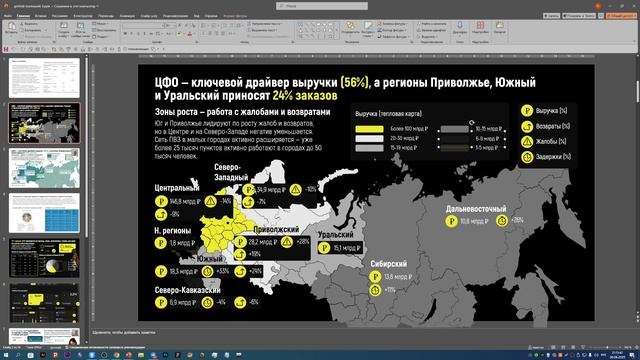Click the Copy (Копировать) icon
Image resolution: width=640 pixels, height=360 pixels.
pos(22,30)
